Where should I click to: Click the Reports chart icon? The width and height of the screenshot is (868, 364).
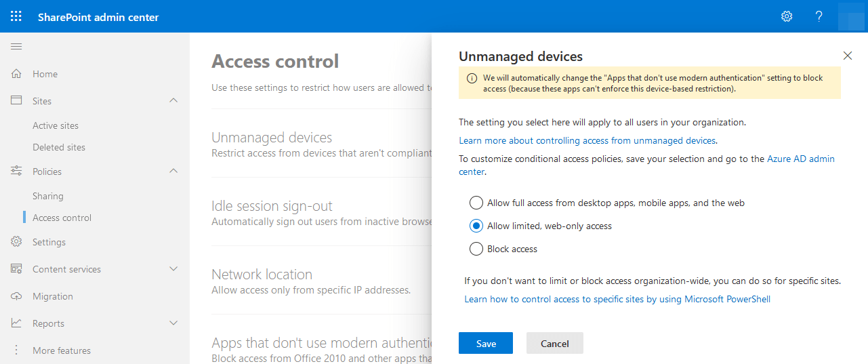pos(16,323)
